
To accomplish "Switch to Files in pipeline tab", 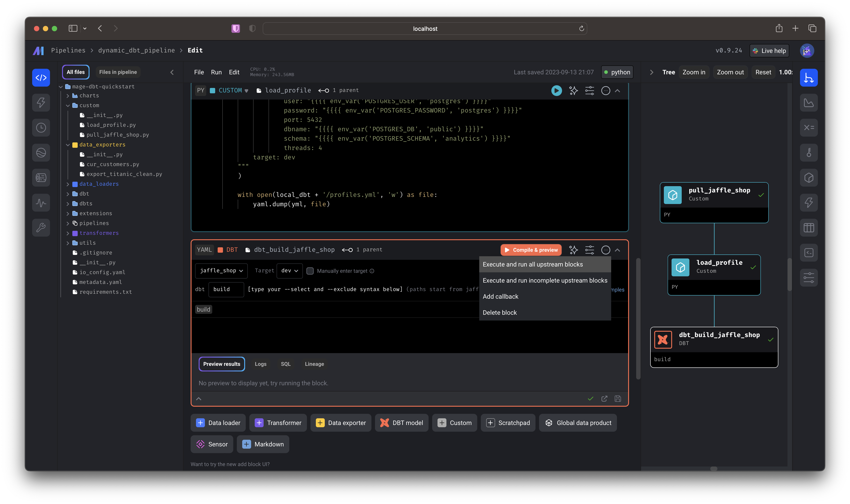I will 118,72.
